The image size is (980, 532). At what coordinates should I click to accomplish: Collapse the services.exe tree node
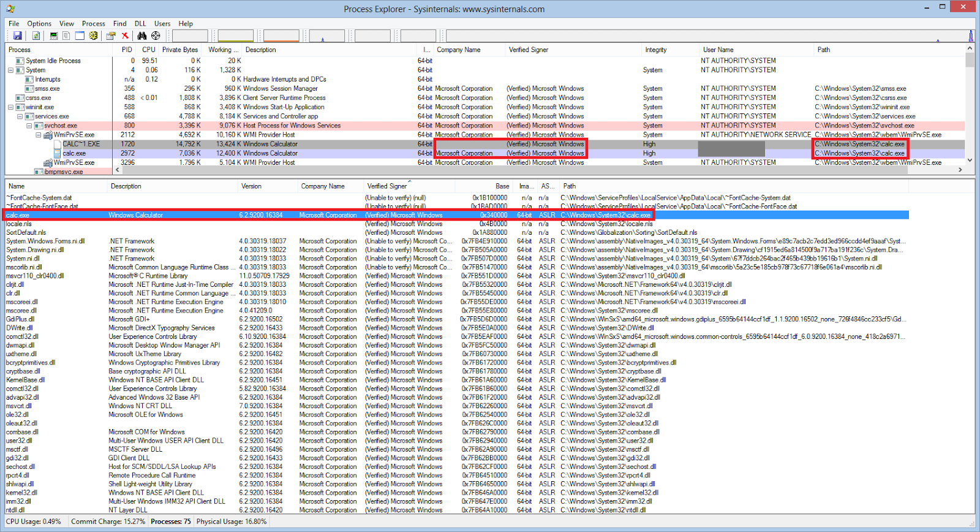point(20,116)
